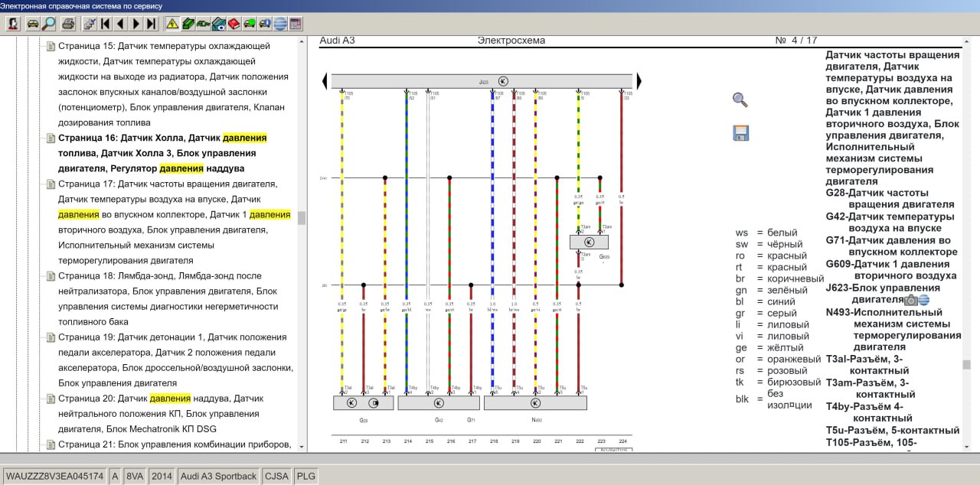Click legend entry 'G28-Датчик частоты вращения двигателя'
980x485 pixels.
(890, 199)
